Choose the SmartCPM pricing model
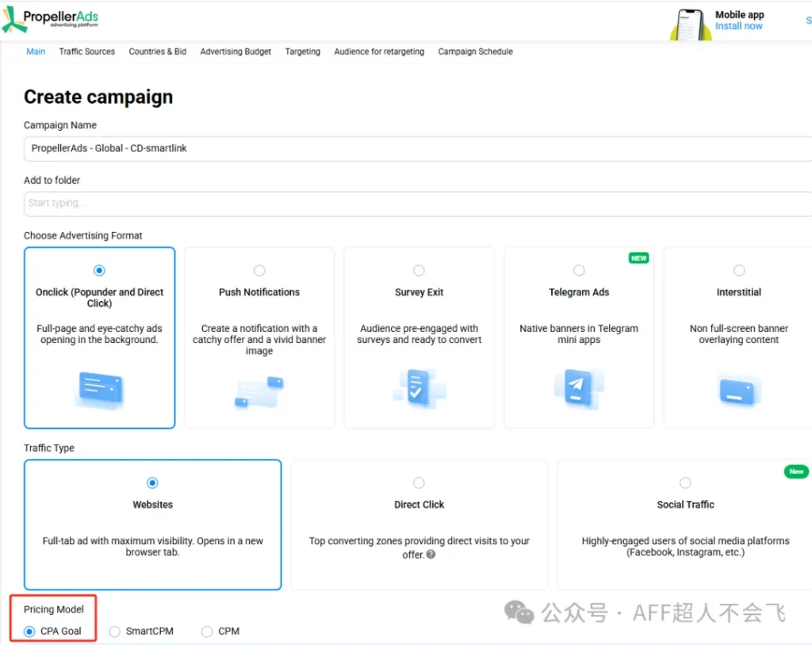812x645 pixels. tap(115, 632)
